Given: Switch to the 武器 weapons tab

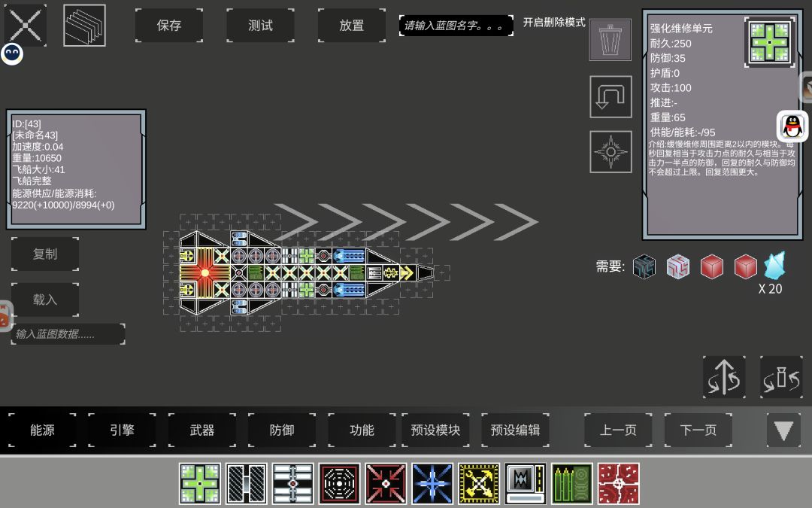Looking at the screenshot, I should tap(202, 430).
